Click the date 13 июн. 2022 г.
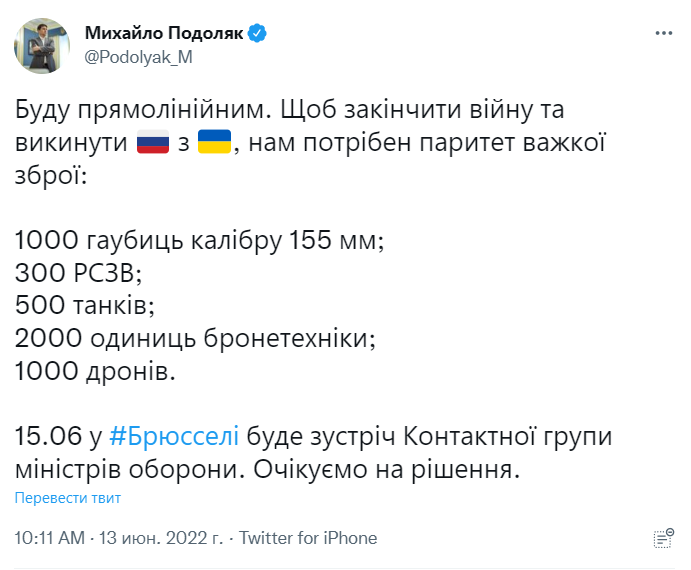 pyautogui.click(x=161, y=538)
